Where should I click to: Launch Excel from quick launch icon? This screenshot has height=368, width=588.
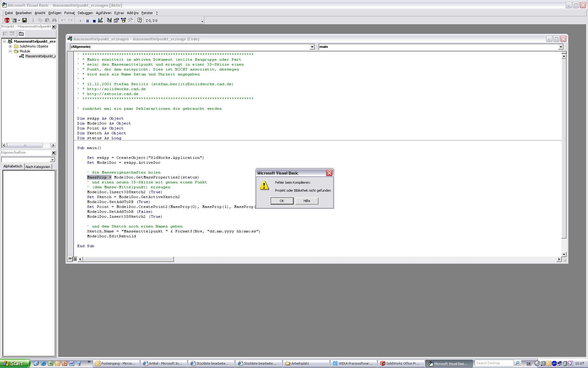point(51,363)
